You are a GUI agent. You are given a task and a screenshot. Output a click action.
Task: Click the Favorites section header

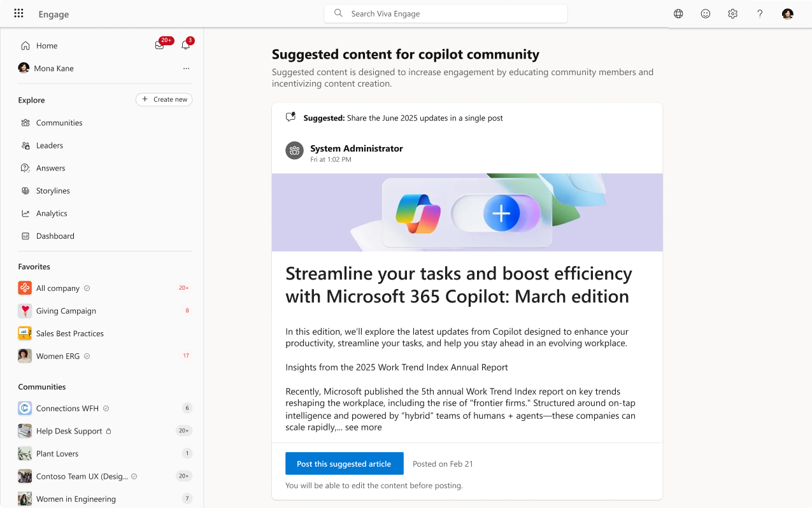(34, 267)
